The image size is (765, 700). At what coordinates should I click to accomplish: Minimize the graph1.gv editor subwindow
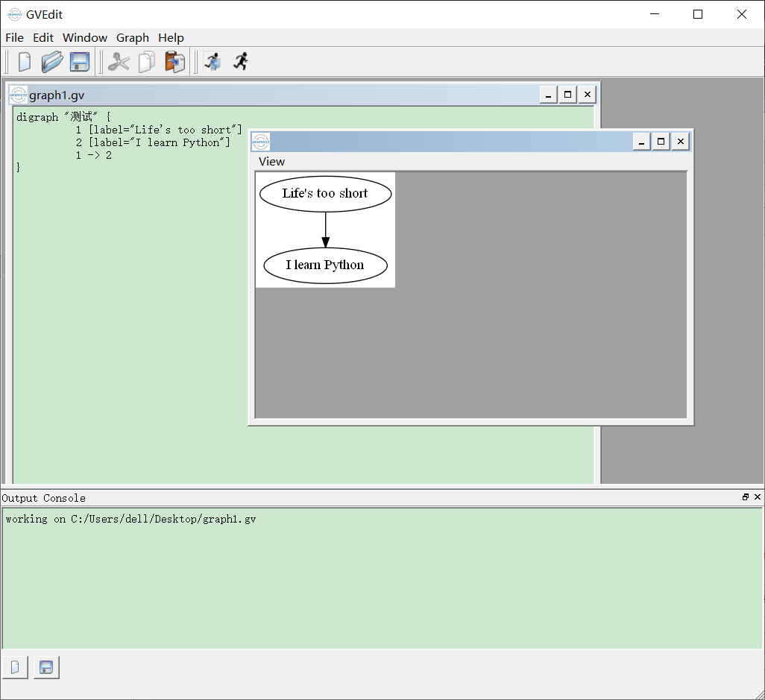coord(548,95)
